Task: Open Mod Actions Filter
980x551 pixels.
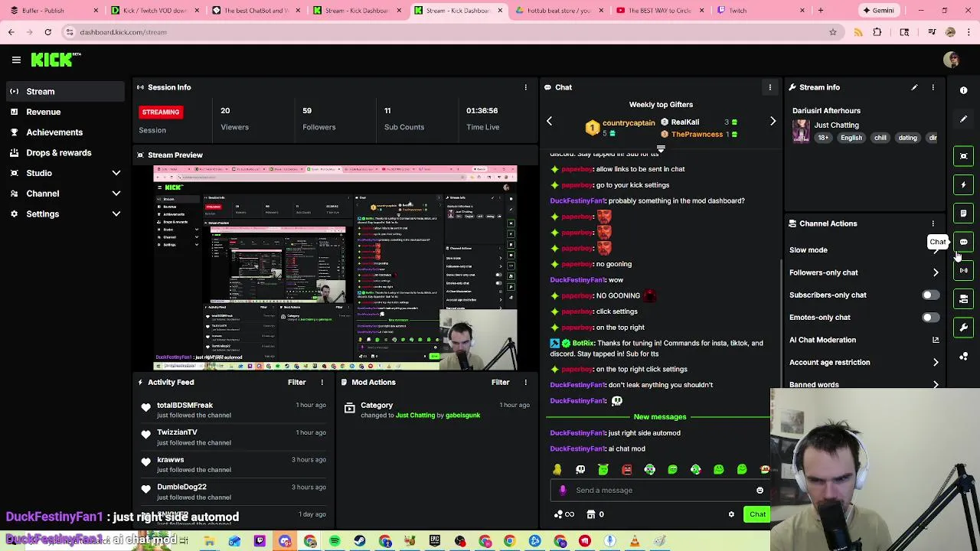Action: (x=500, y=382)
